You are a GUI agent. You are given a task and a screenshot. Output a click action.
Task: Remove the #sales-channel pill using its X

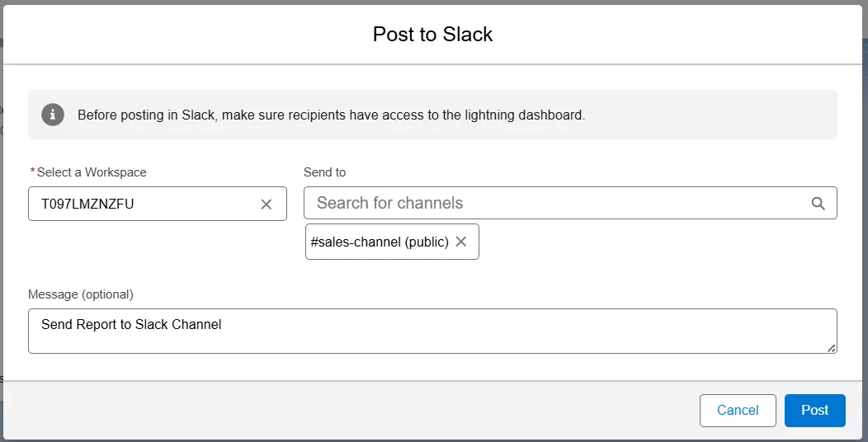[461, 242]
